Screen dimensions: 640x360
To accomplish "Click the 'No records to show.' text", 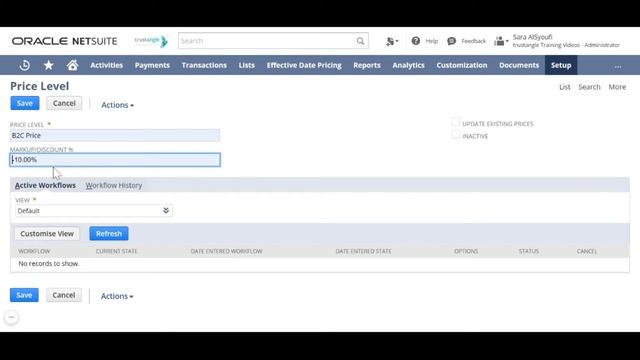I will [x=49, y=264].
